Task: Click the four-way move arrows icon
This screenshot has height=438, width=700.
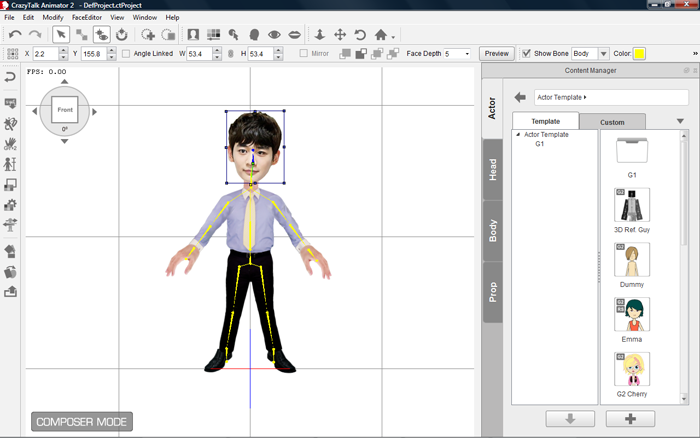Action: (340, 34)
